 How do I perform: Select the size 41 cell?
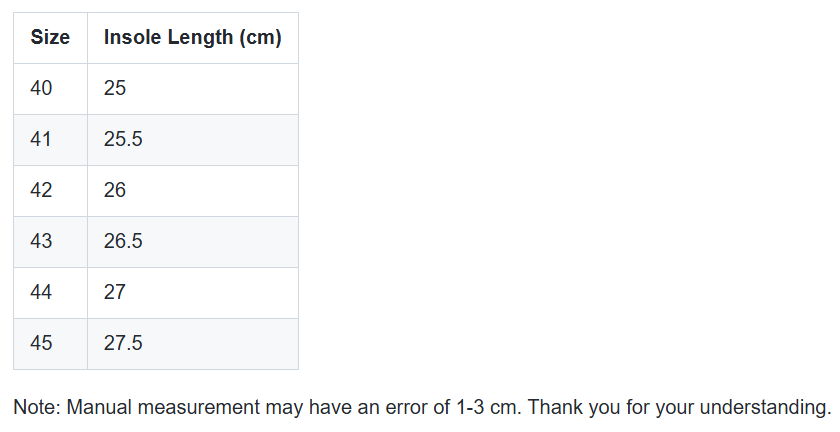(50, 139)
